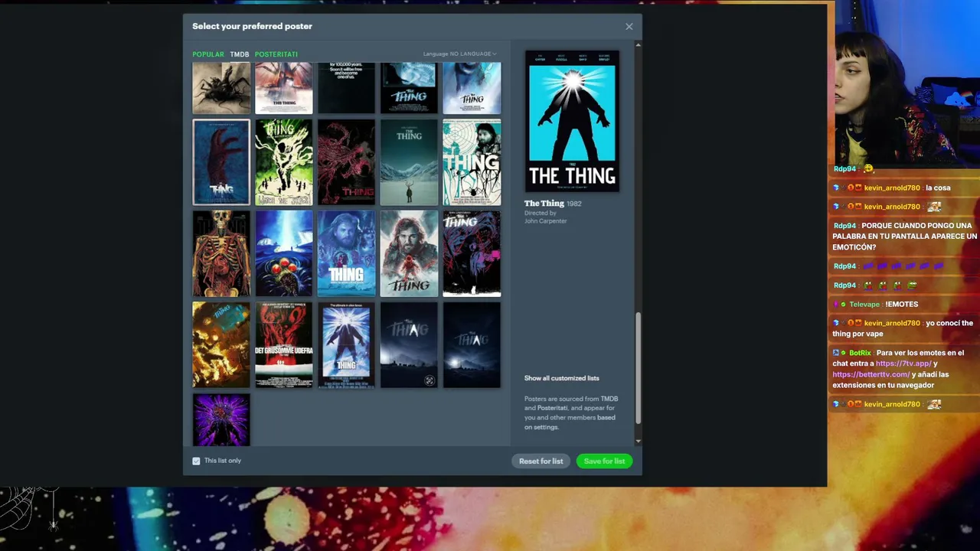Follow the Posteritati link in the sources note
Screen dimensions: 980x551
(x=553, y=408)
